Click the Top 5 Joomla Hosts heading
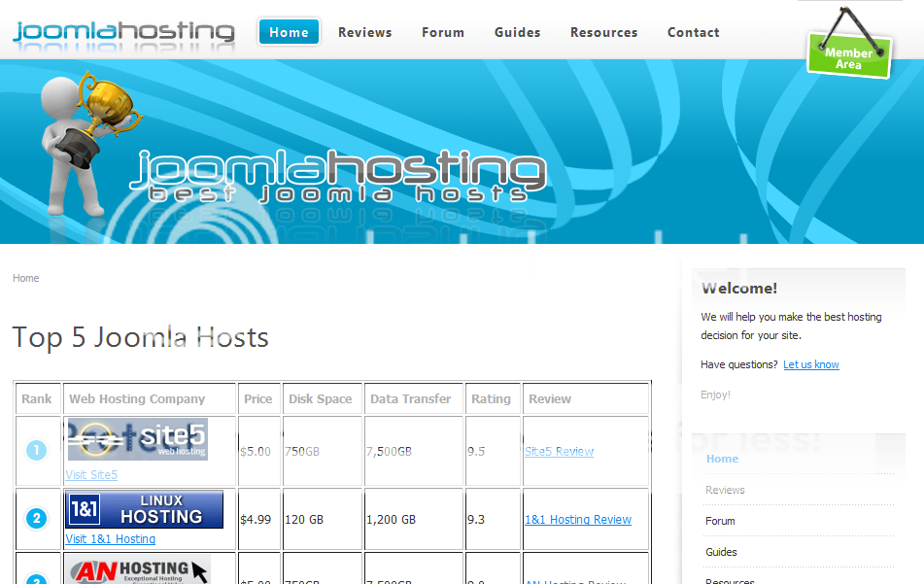 click(141, 338)
